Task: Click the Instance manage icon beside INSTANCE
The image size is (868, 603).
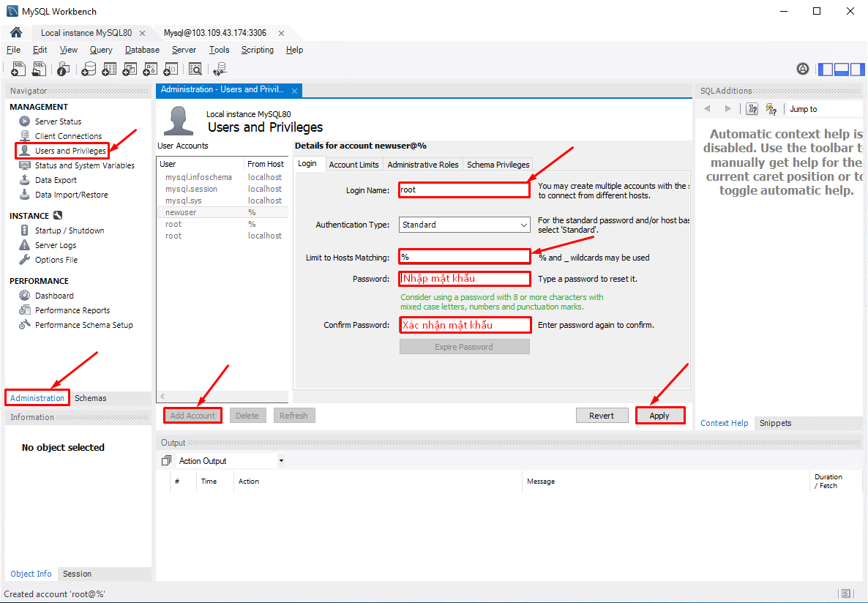Action: tap(58, 215)
